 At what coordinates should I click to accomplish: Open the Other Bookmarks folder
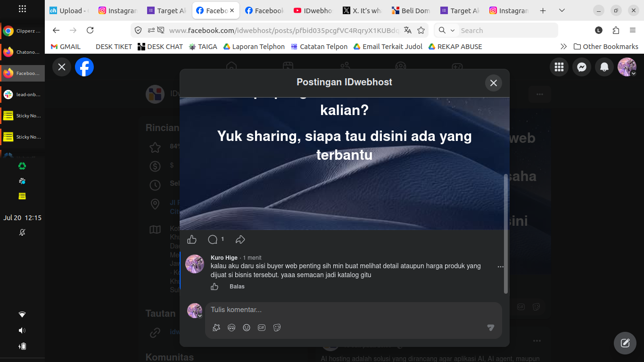point(606,47)
